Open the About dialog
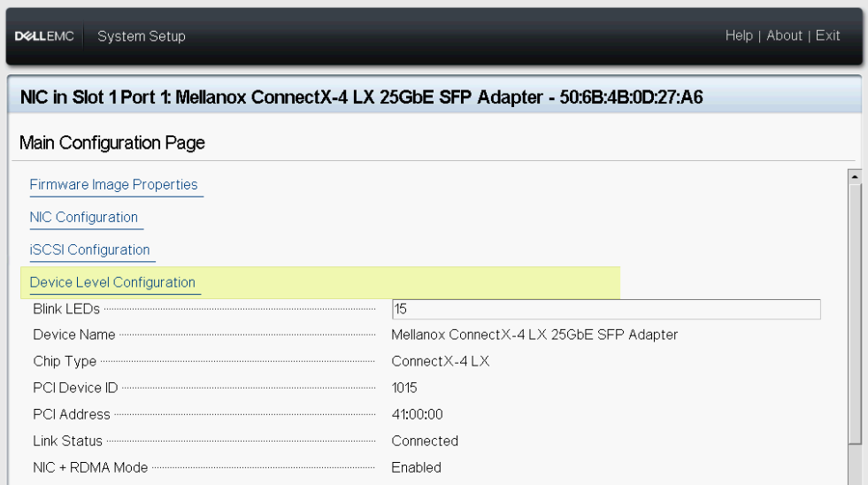The image size is (868, 485). pyautogui.click(x=784, y=35)
